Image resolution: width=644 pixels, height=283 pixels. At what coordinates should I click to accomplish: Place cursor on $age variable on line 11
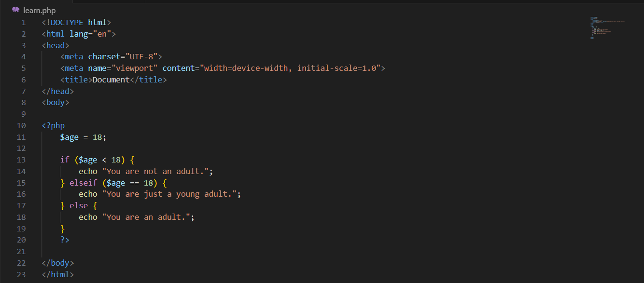coord(70,137)
